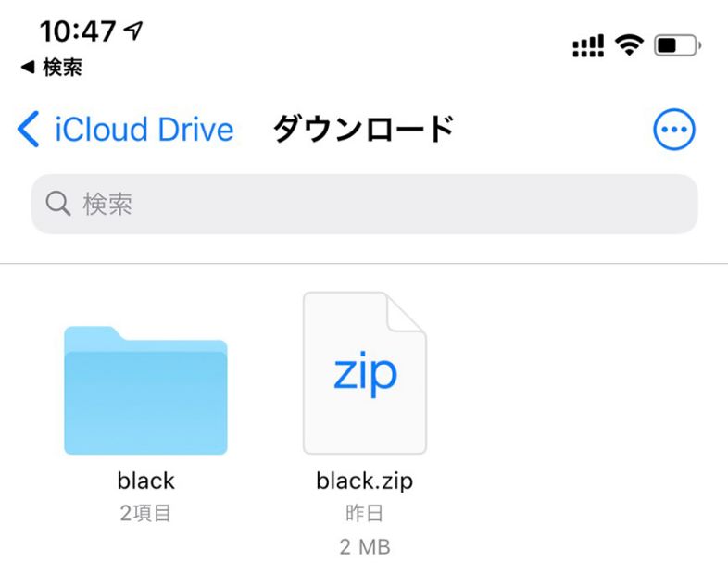Viewport: 728px width, 587px height.
Task: Tap the battery indicator icon
Action: pyautogui.click(x=677, y=44)
